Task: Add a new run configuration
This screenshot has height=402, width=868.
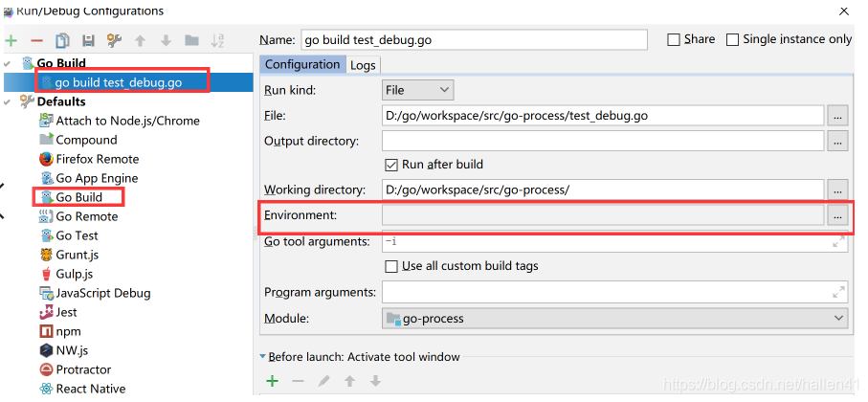Action: (x=11, y=40)
